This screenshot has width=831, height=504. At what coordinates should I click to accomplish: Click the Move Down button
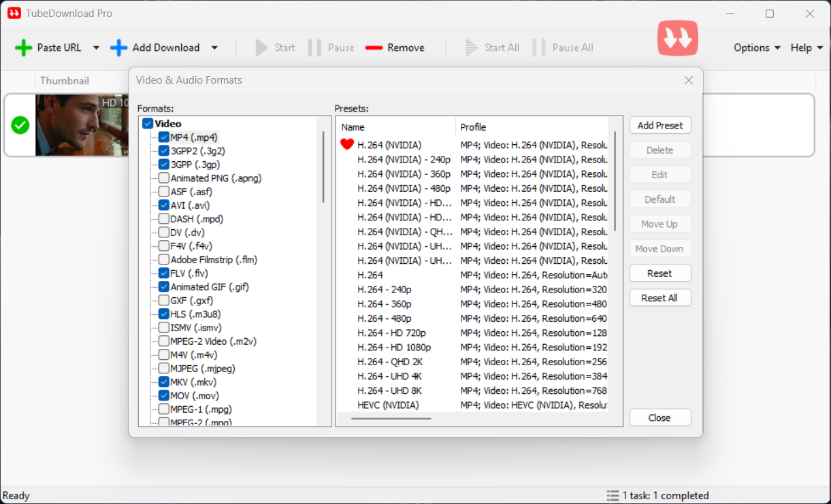(x=660, y=248)
